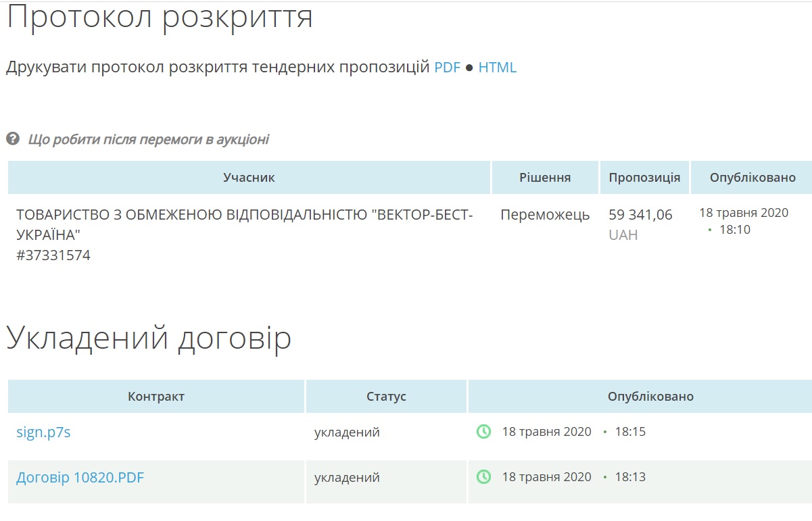The height and width of the screenshot is (521, 812).
Task: Click the participant code #37331574
Action: point(53,255)
